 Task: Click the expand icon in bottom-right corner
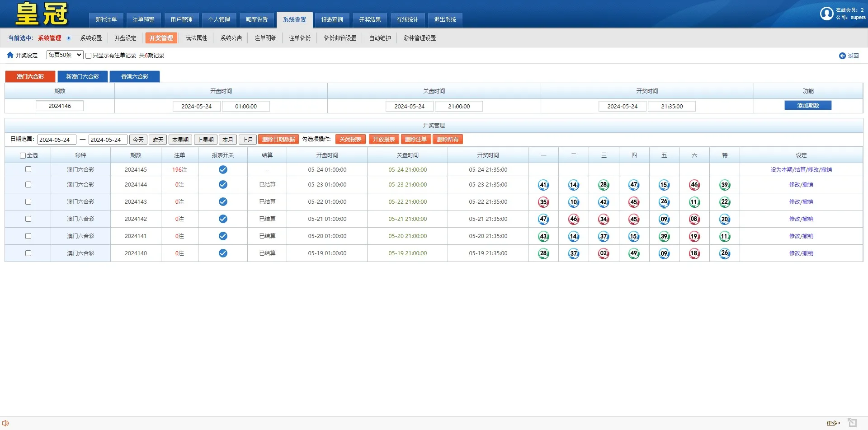pos(852,422)
